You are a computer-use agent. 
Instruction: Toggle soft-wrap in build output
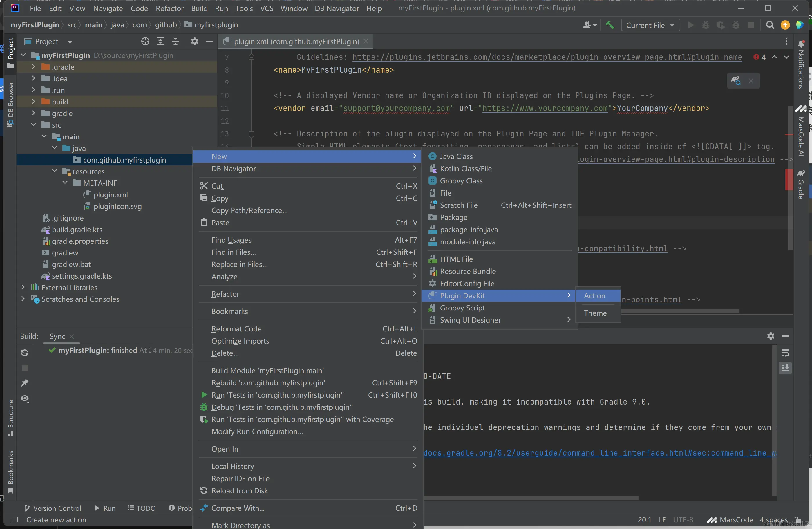pyautogui.click(x=785, y=353)
